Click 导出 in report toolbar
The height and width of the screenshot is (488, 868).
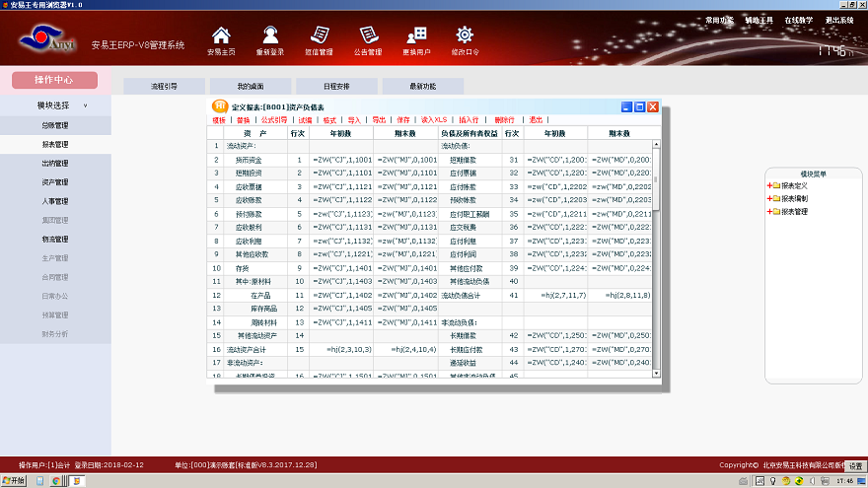[x=379, y=120]
